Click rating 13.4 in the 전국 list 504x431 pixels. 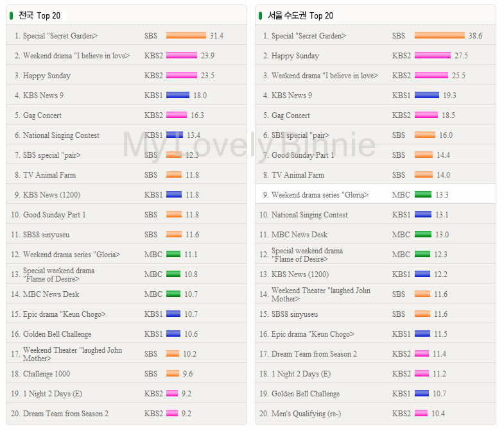[x=193, y=135]
